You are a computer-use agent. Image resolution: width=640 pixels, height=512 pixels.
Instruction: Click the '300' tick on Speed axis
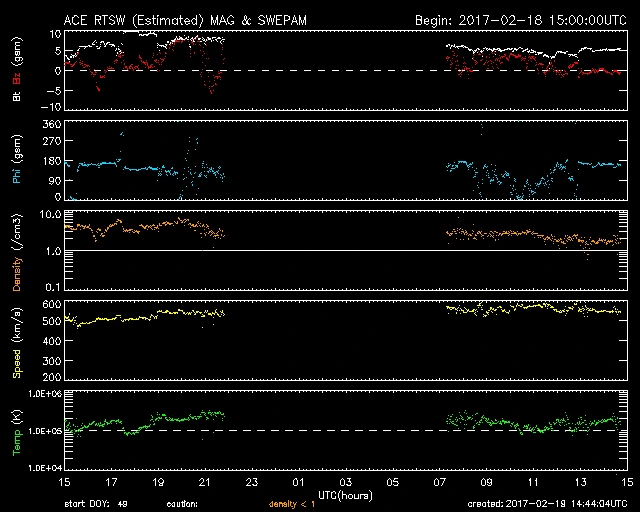coord(51,361)
